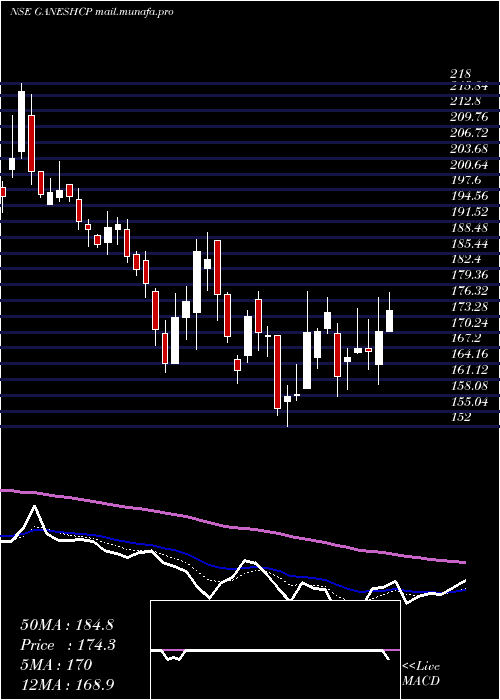Select the 164.16 axis label
The image size is (500, 700).
pyautogui.click(x=469, y=354)
